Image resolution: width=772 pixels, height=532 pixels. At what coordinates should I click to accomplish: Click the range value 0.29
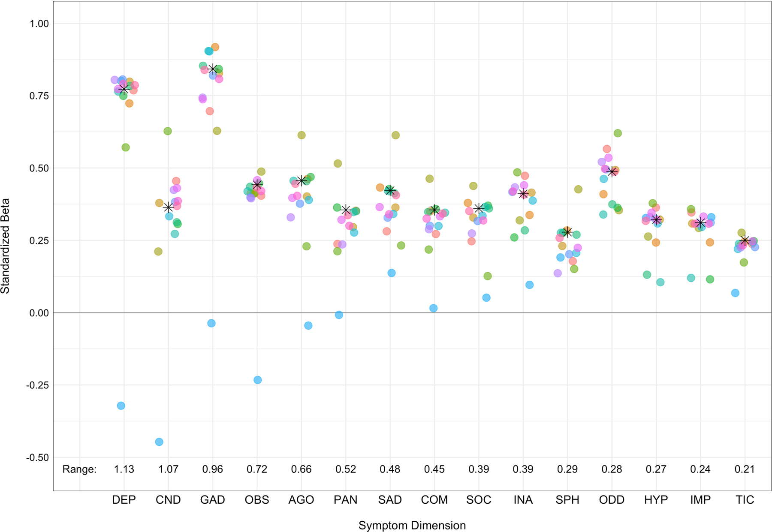pyautogui.click(x=567, y=469)
